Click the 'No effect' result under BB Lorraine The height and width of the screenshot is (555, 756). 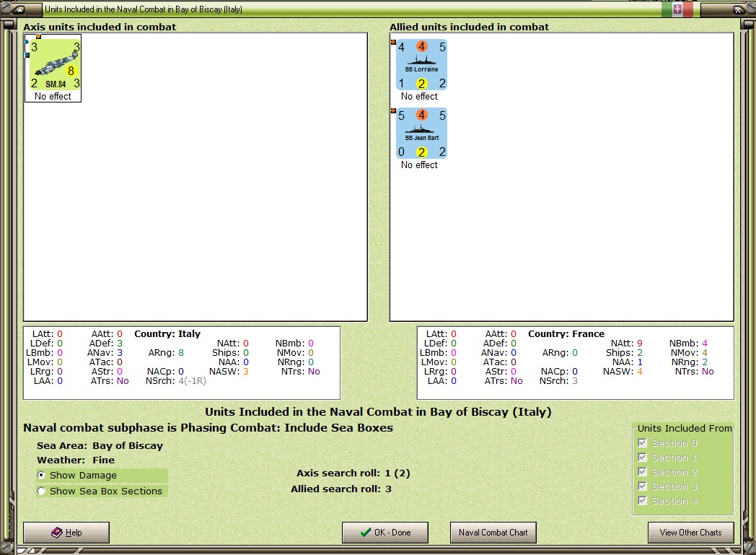419,97
